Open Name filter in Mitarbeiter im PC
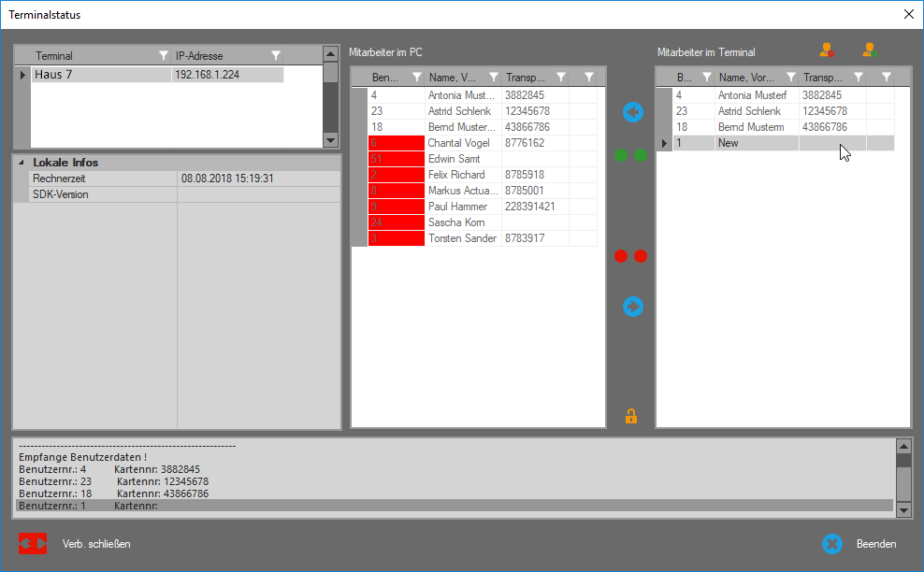924x572 pixels. coord(492,78)
